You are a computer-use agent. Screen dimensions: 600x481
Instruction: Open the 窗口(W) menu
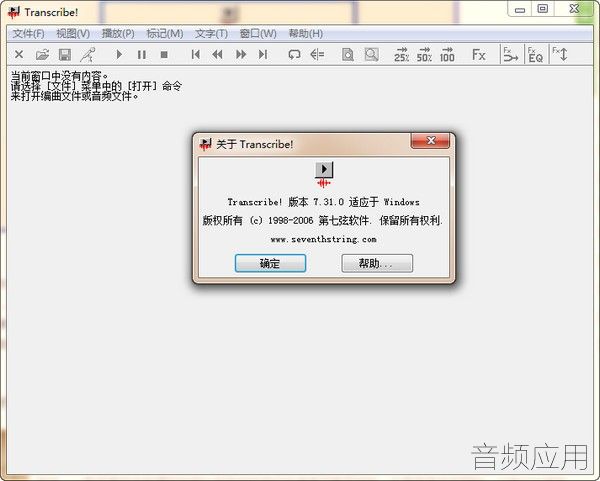258,34
